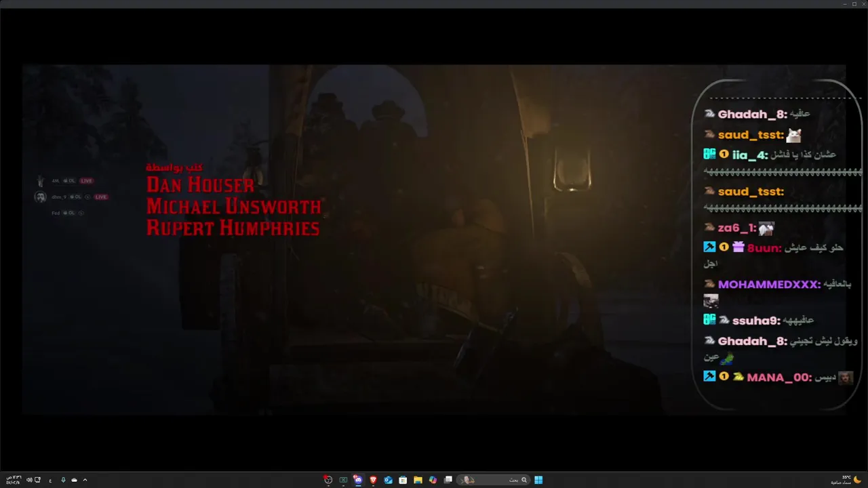
Task: Select dhm_9's avatar in the voice overlay
Action: [40, 197]
